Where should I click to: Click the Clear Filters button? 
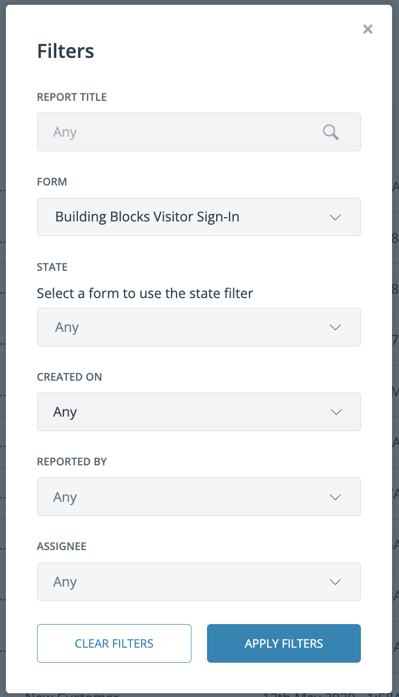(114, 644)
